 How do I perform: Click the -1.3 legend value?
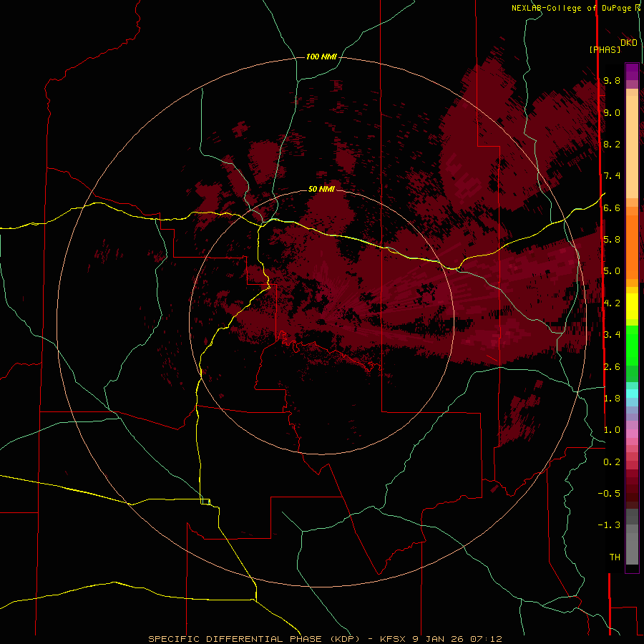tap(609, 525)
